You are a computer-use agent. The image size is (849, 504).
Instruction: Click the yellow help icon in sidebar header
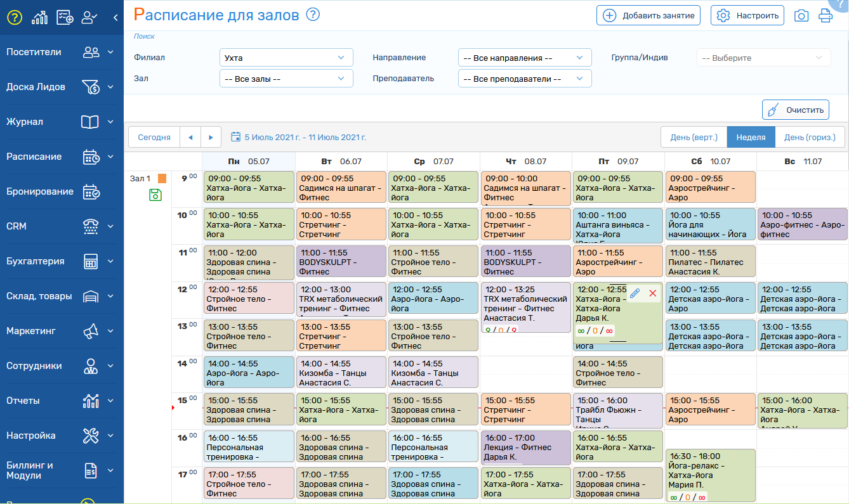15,18
